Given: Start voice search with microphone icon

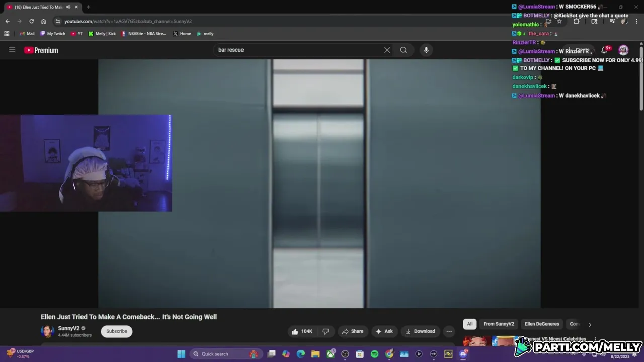Looking at the screenshot, I should point(426,50).
